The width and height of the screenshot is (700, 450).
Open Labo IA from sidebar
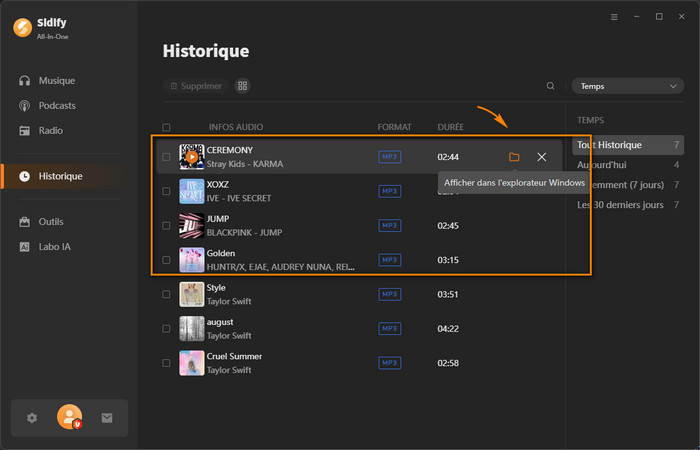(x=54, y=246)
